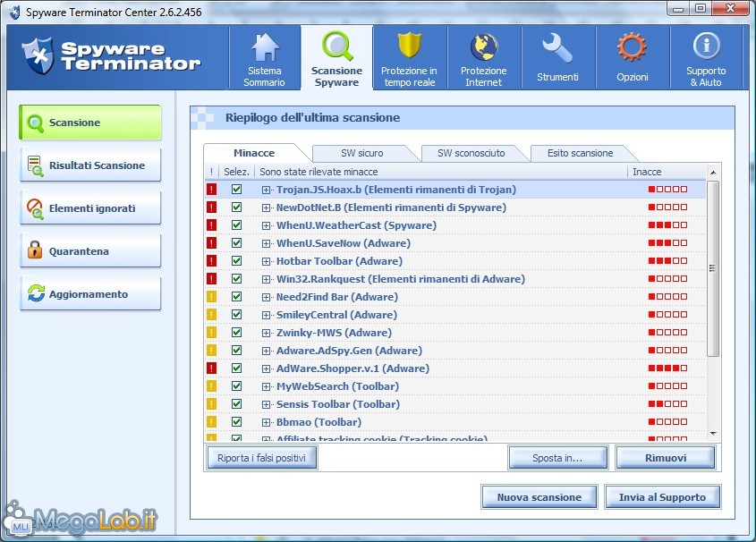
Task: Open the Protezione in tempo reale shield icon
Action: pyautogui.click(x=410, y=46)
